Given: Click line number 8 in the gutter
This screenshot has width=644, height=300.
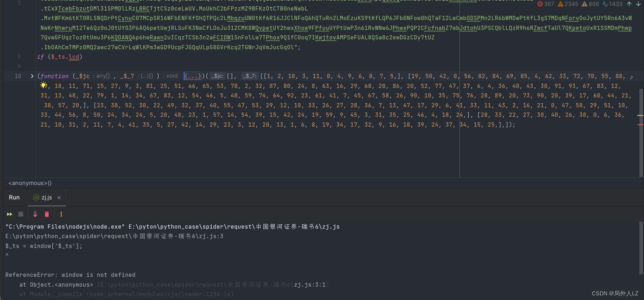Looking at the screenshot, I should click(x=19, y=57).
